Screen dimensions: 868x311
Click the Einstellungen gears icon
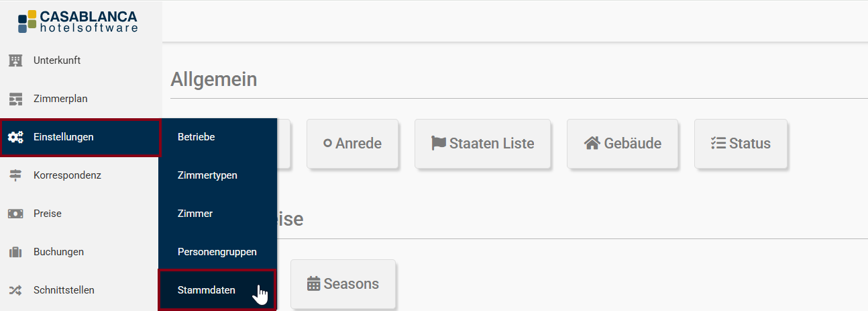tap(15, 137)
